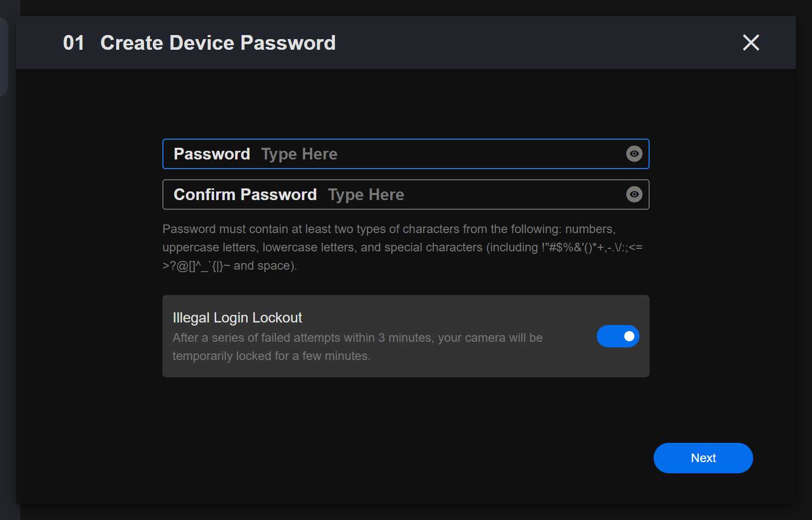Click the 'Password must contain at least two types' hint
The height and width of the screenshot is (520, 812).
[x=402, y=247]
